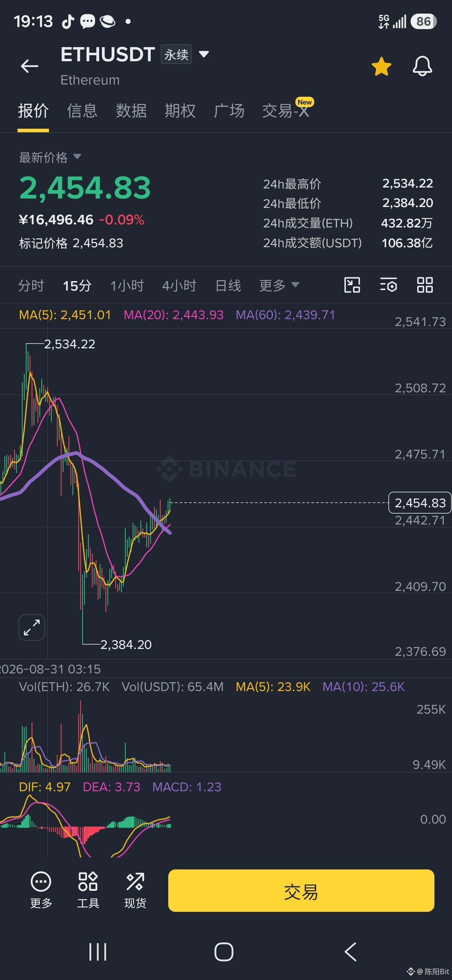Go to the 期权 tab
Image resolution: width=452 pixels, height=980 pixels.
180,111
